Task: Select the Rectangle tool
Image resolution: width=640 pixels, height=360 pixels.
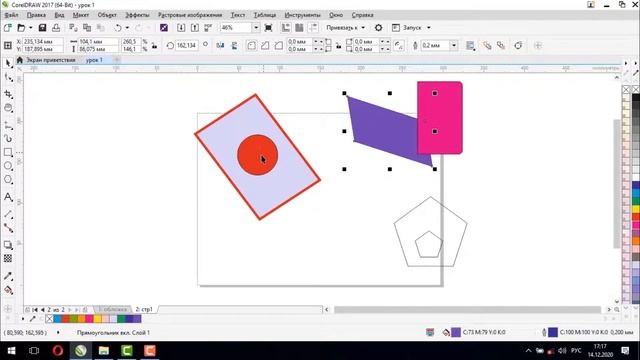Action: 8,152
